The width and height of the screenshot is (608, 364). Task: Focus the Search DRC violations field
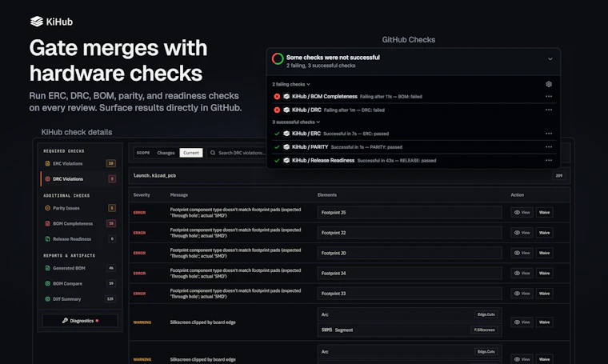[238, 153]
